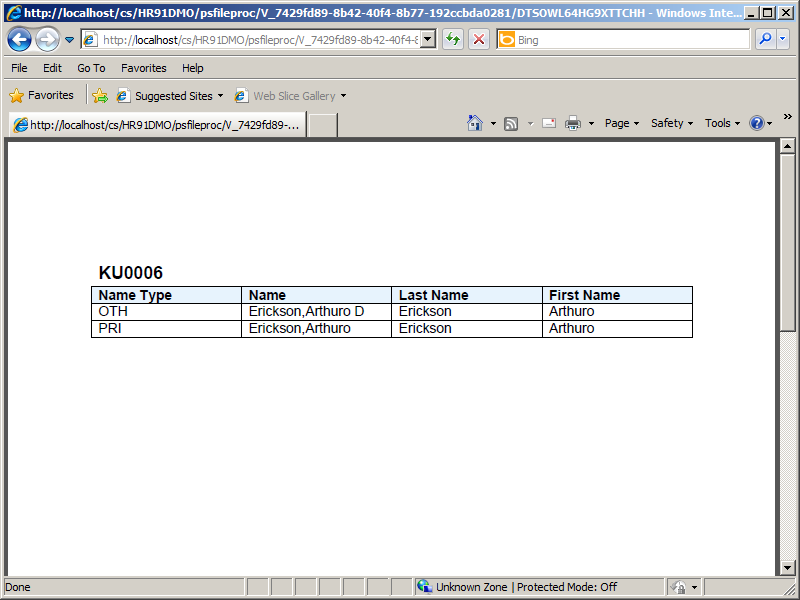Screen dimensions: 800x600
Task: Click the Favorites star button
Action: [x=42, y=95]
